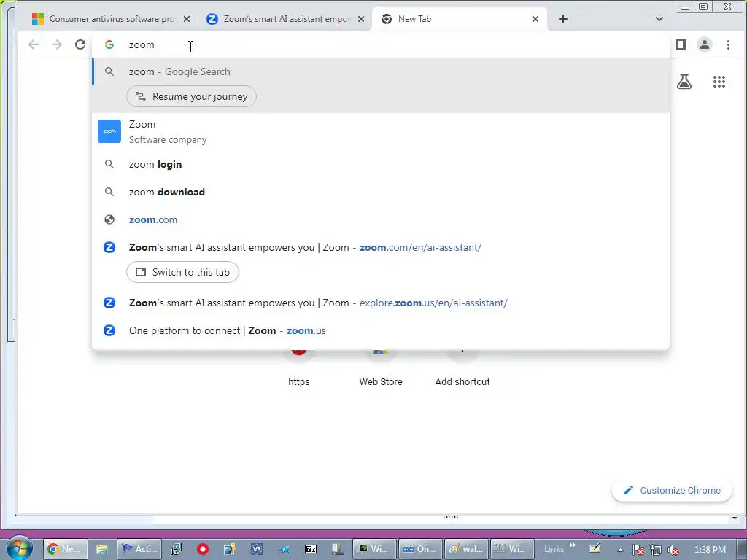Open One platform to connect zoom.us suggestion

[x=381, y=330]
